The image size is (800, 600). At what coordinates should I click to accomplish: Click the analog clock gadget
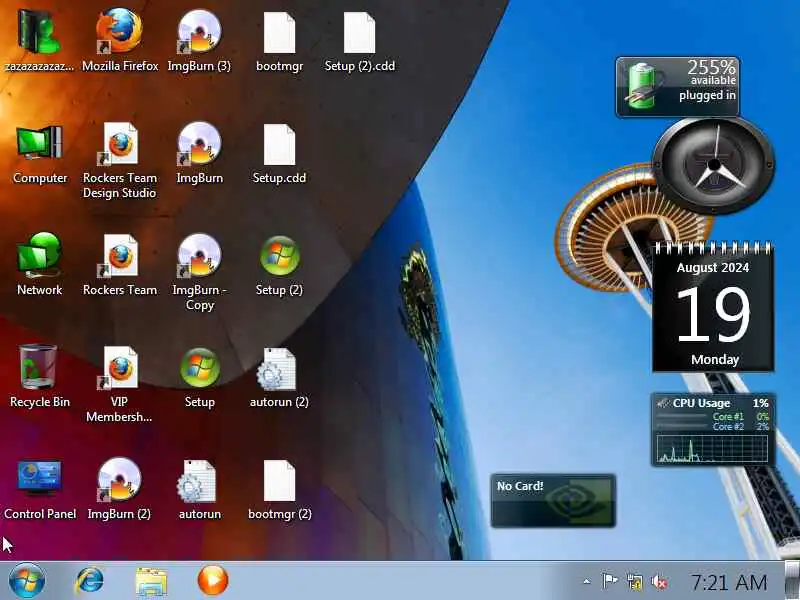[x=714, y=165]
